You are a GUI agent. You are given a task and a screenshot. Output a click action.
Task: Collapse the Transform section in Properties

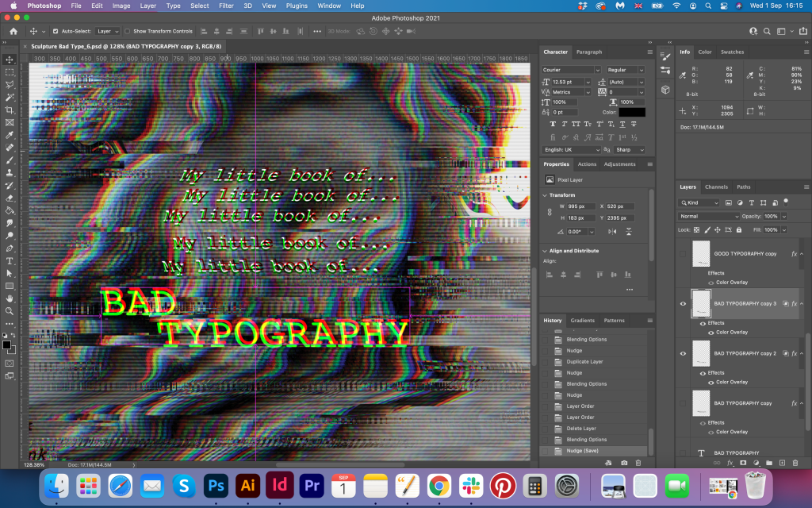546,194
